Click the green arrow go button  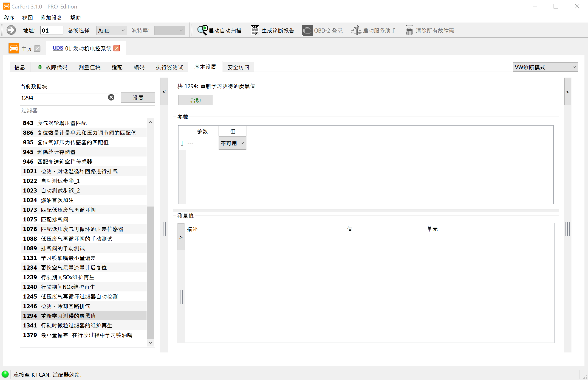(11, 30)
